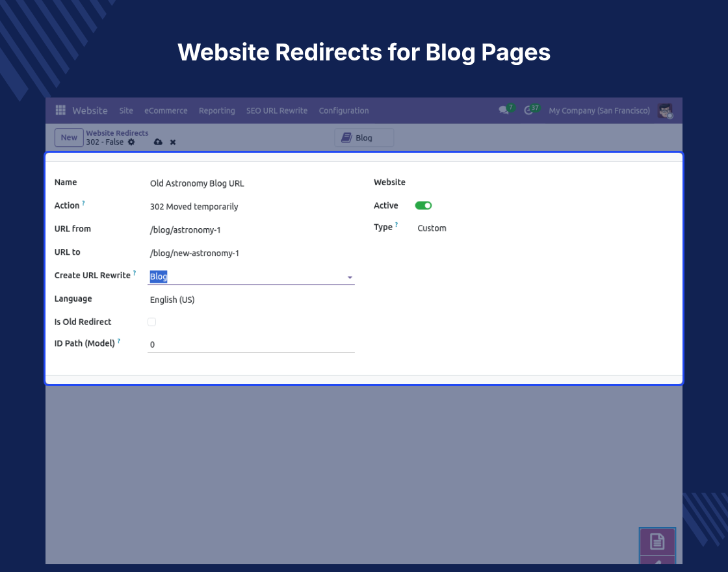Discard changes with the X icon

pos(173,142)
